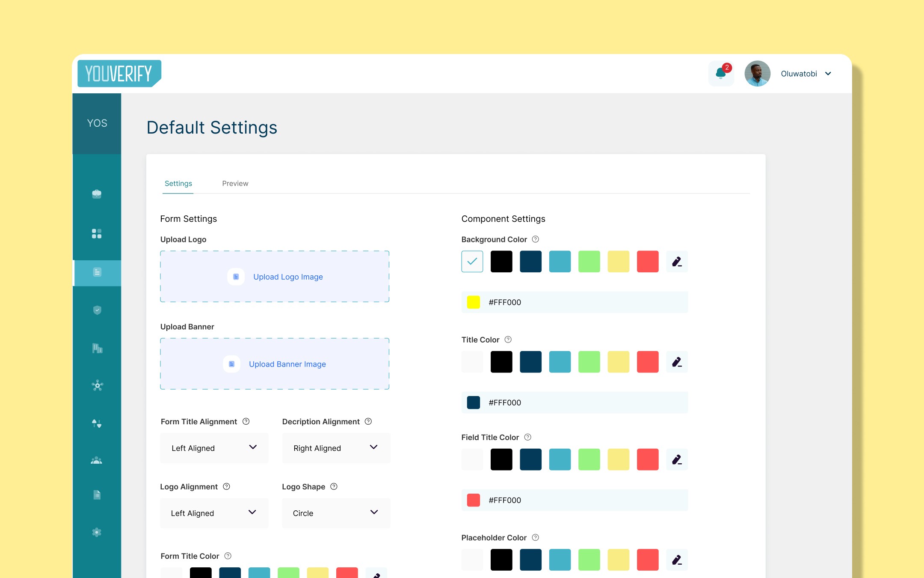Click the Field Title Color hex input field
The image size is (924, 578).
575,500
